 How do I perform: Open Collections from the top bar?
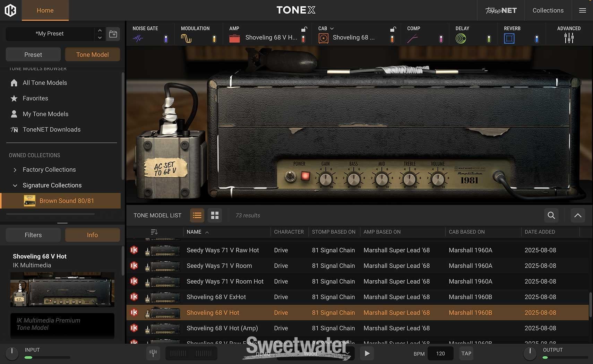(x=548, y=10)
